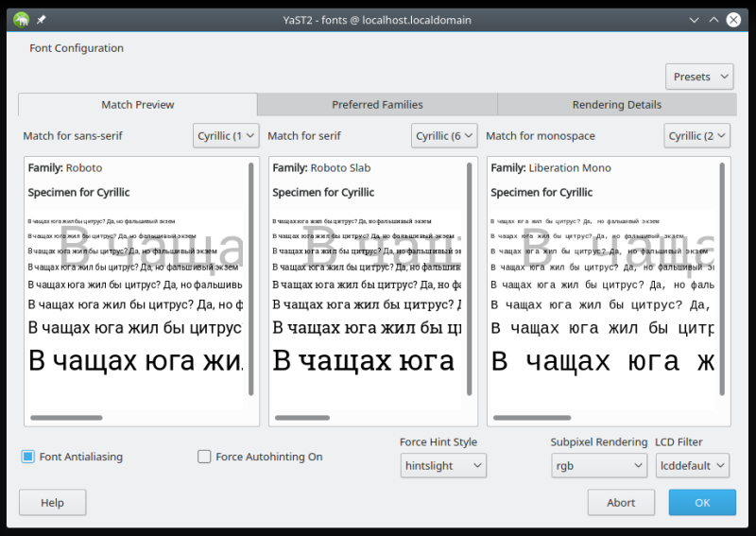756x536 pixels.
Task: Click the Roboto Slab preview vertical scrollbar
Action: tap(469, 279)
